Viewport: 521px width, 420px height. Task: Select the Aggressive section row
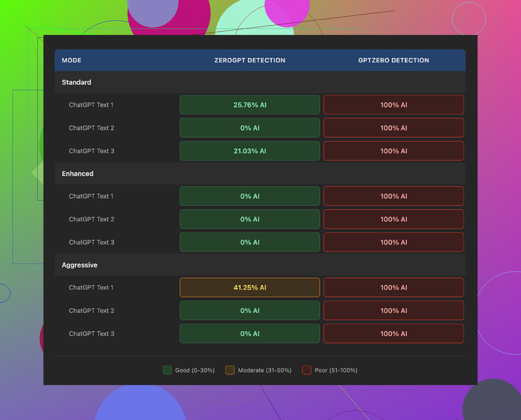(79, 265)
